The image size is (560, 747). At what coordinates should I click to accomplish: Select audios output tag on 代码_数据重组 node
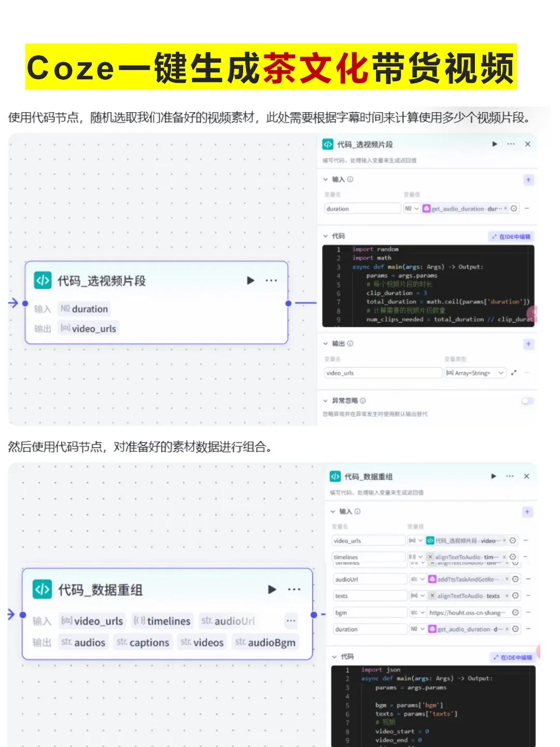click(x=83, y=642)
